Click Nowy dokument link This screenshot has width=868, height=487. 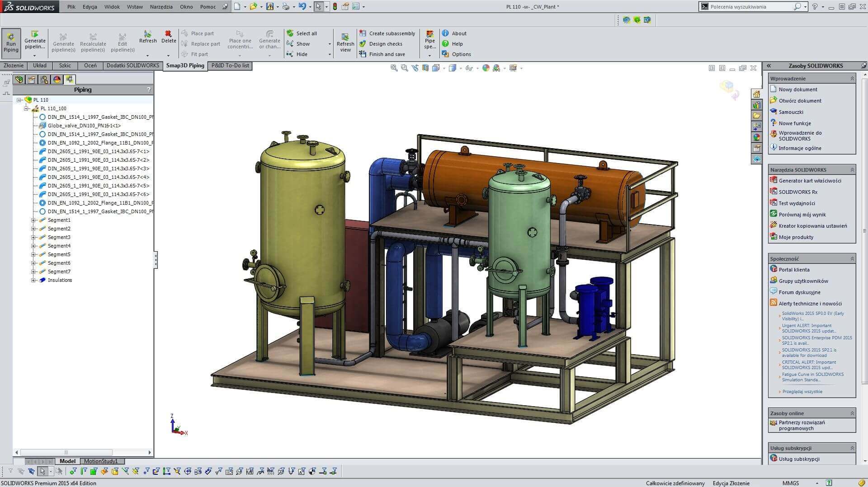click(x=798, y=89)
